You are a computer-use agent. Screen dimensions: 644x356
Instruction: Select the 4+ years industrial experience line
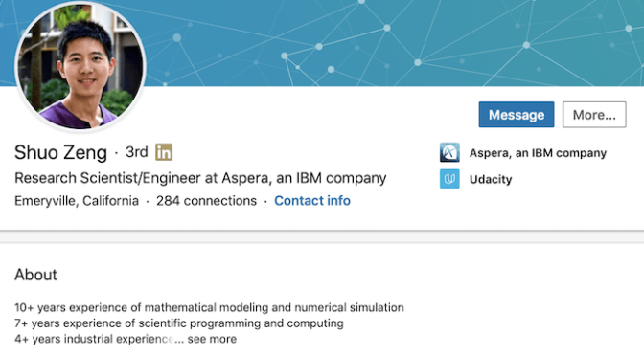tap(94, 339)
